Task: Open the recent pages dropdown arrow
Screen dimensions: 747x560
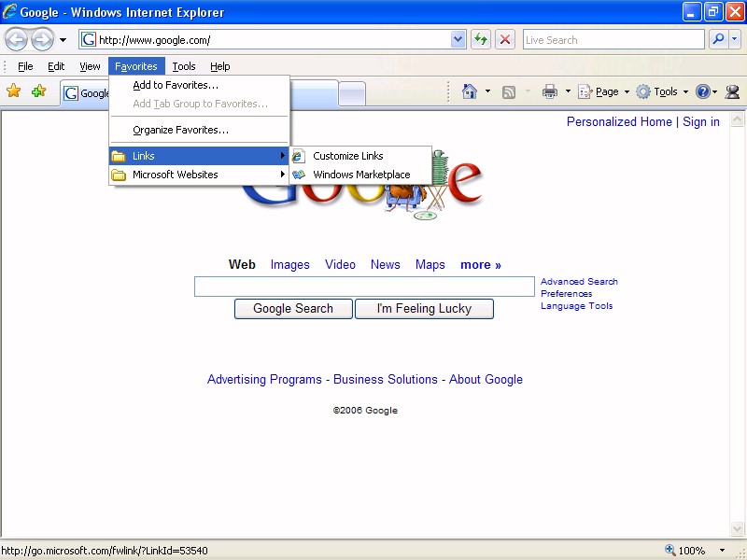Action: tap(63, 40)
